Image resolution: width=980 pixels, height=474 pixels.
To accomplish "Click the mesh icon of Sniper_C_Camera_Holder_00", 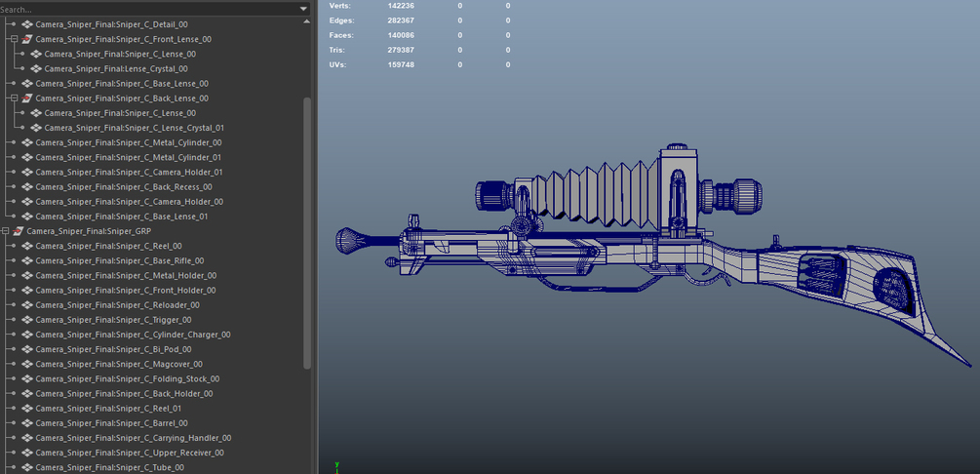I will 27,202.
